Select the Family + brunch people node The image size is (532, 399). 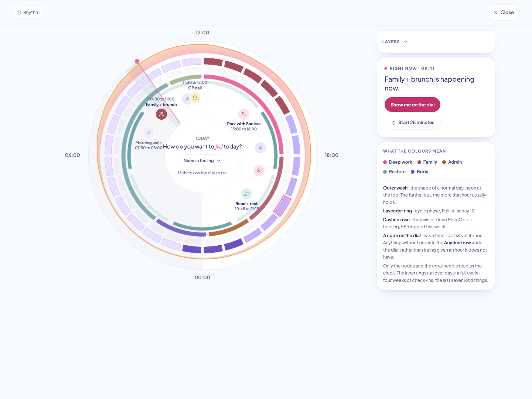[161, 114]
